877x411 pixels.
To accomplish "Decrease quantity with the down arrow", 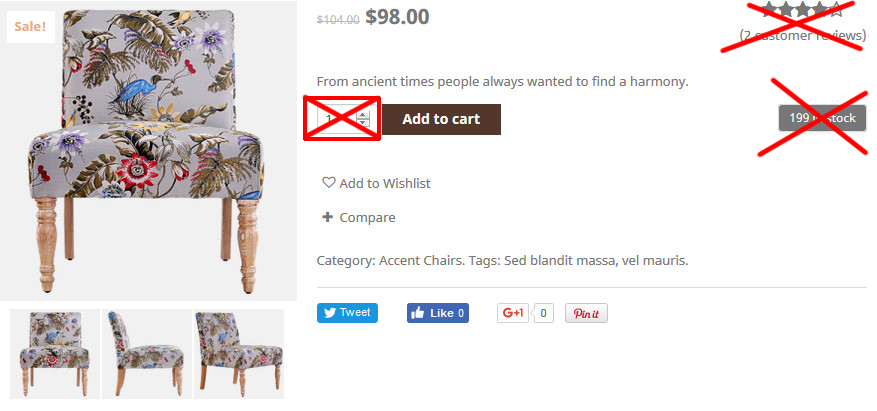I will [x=363, y=122].
